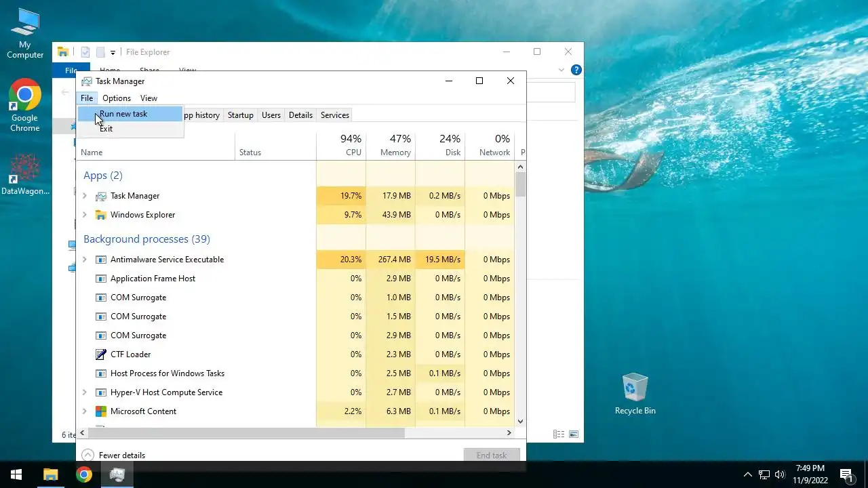Click the vertical scrollbar up arrow
The image size is (868, 488).
coord(521,166)
